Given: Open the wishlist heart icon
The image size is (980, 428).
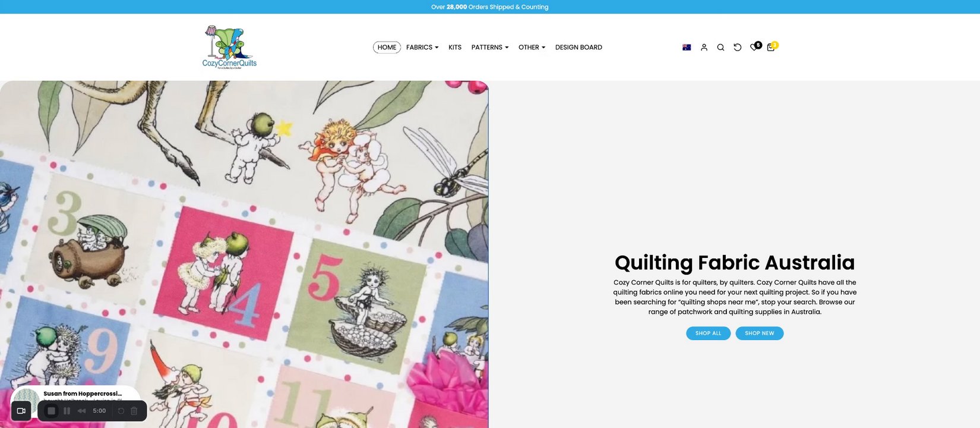Looking at the screenshot, I should [x=754, y=47].
